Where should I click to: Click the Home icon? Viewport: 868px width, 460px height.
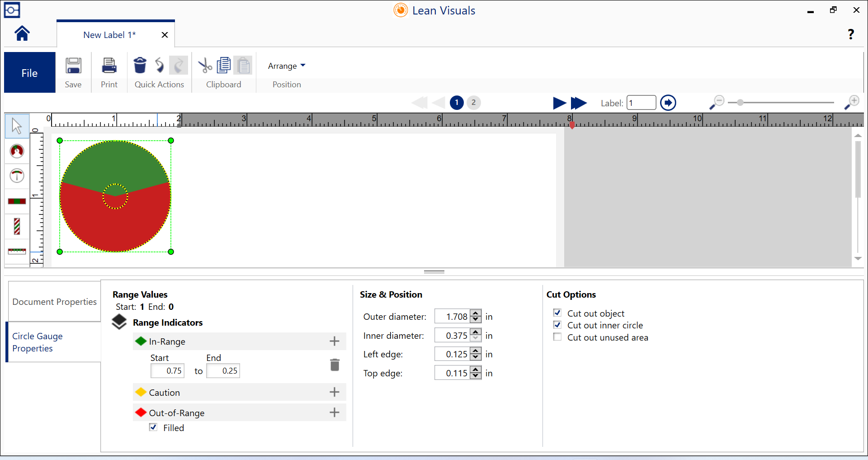coord(22,33)
